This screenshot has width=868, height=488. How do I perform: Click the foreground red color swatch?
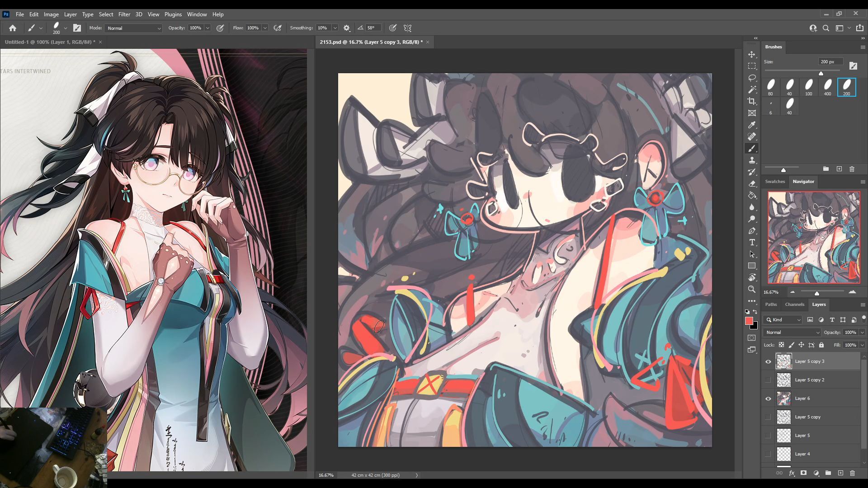coord(749,321)
